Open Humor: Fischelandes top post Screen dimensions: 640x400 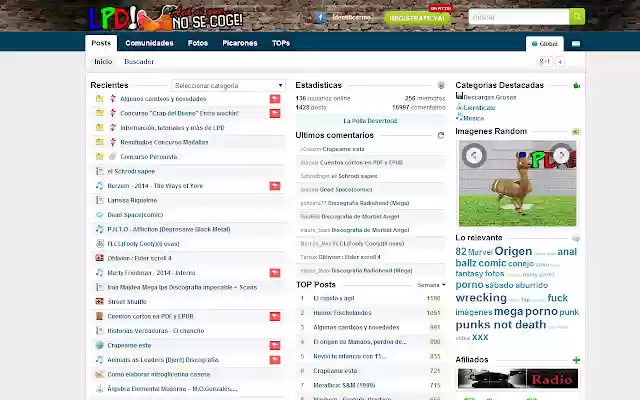point(342,313)
